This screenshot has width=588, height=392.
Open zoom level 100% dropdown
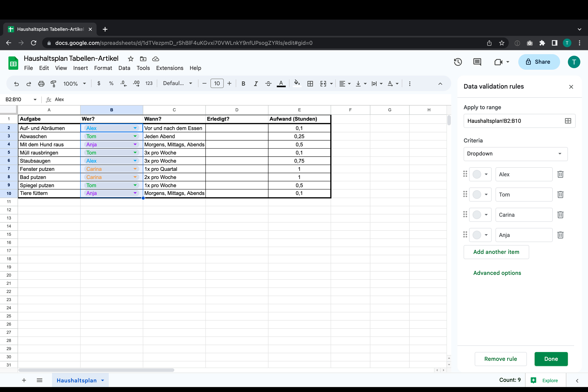pos(74,84)
